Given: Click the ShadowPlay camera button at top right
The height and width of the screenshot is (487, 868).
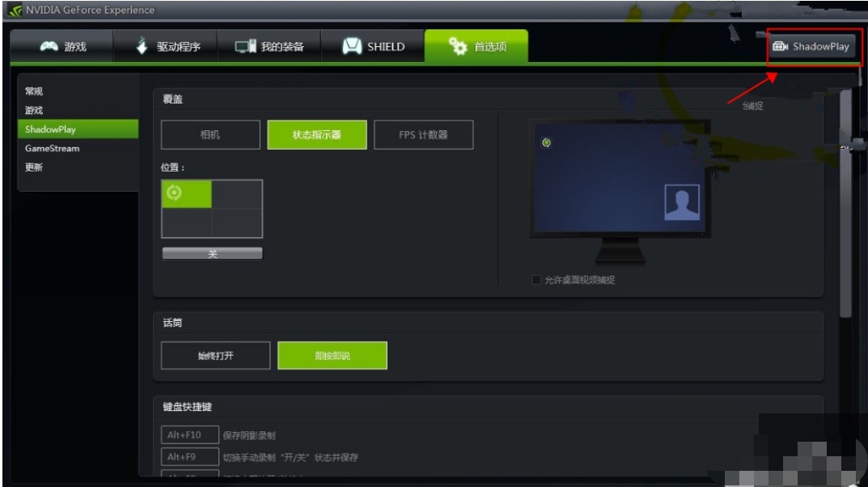Looking at the screenshot, I should point(811,46).
